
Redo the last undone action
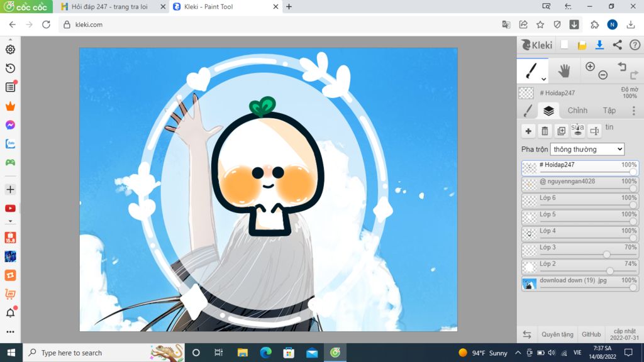634,75
